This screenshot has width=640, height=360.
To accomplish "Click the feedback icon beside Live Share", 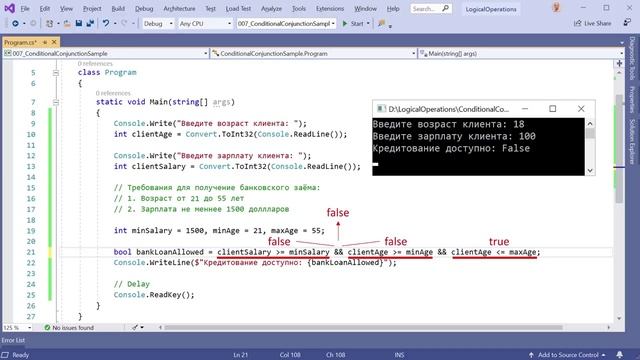I will point(627,23).
